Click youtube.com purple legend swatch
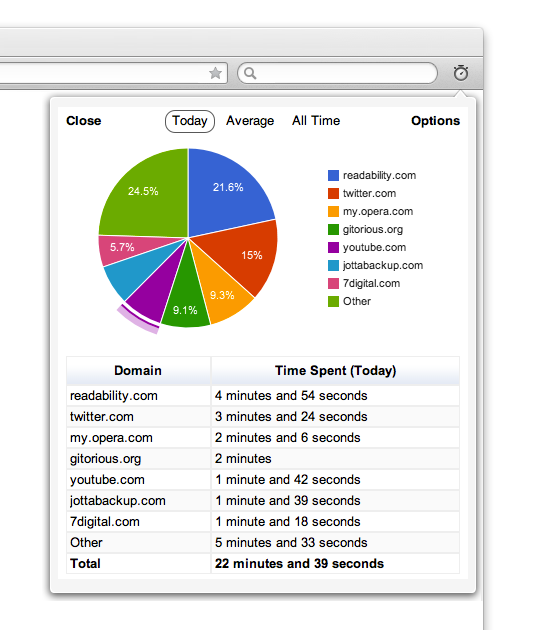This screenshot has width=550, height=630. pyautogui.click(x=333, y=248)
